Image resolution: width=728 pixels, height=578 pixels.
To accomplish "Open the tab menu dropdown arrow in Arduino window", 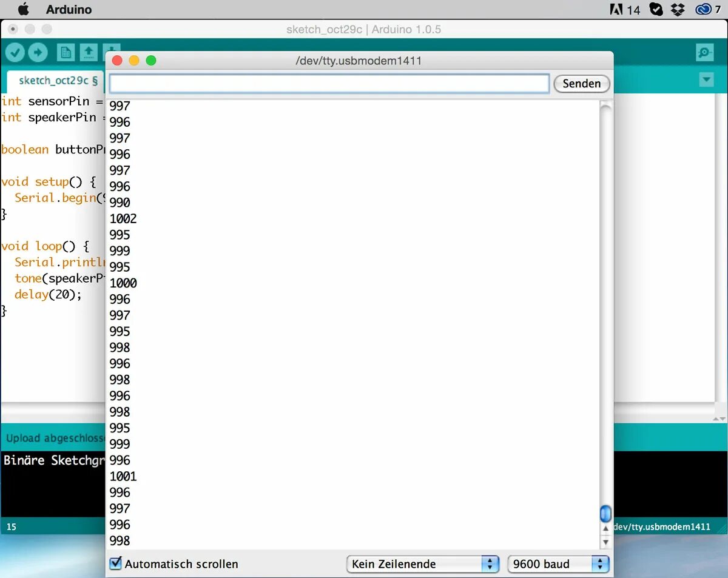I will point(706,79).
